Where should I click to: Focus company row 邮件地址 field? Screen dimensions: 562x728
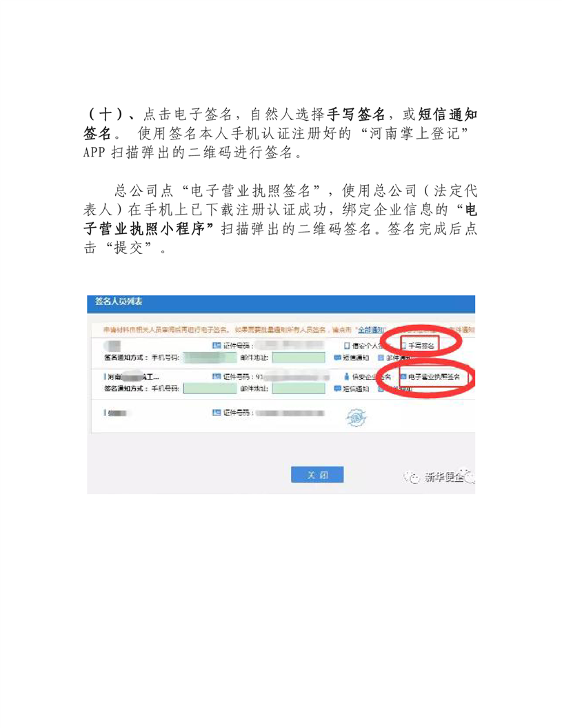click(299, 388)
